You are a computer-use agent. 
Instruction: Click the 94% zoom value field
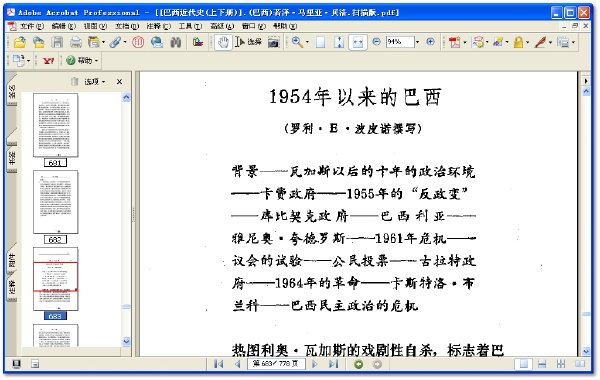[x=400, y=42]
